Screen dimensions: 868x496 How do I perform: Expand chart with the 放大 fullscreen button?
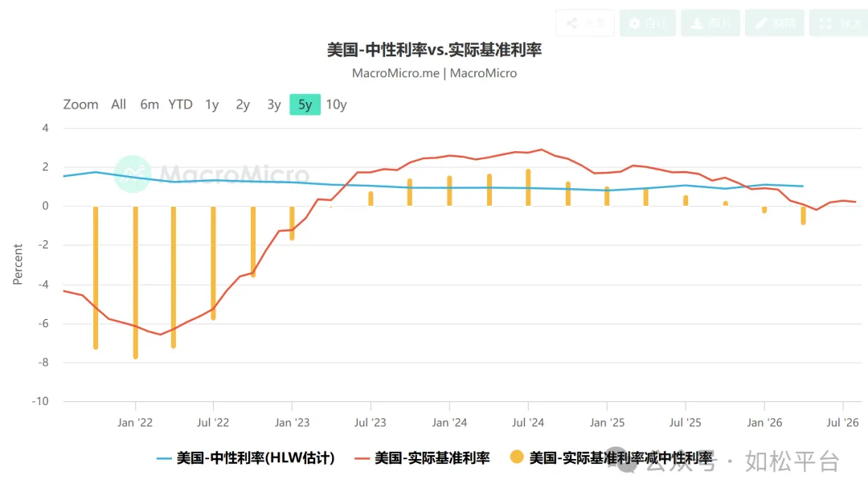point(839,23)
